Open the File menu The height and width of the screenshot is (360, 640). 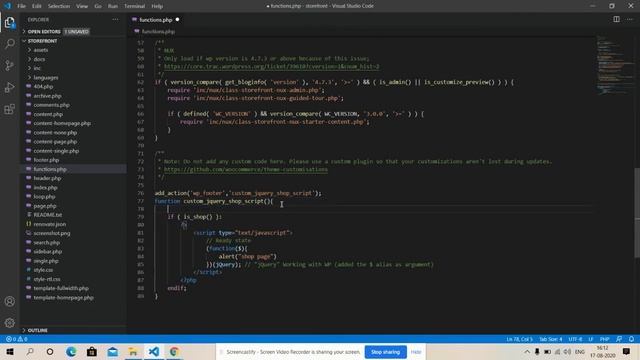click(x=22, y=6)
